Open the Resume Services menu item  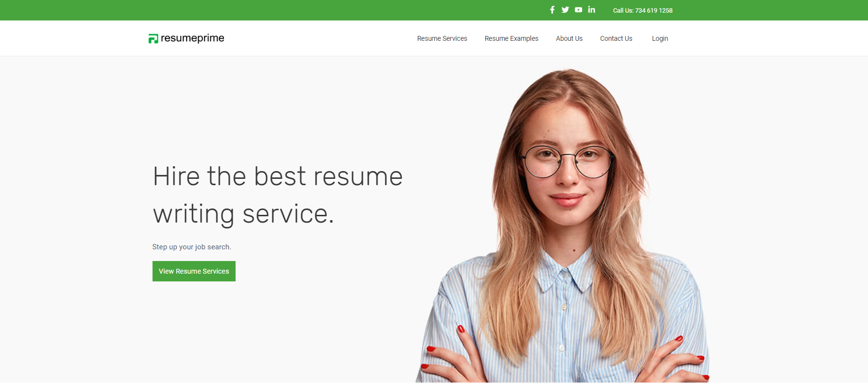tap(442, 38)
